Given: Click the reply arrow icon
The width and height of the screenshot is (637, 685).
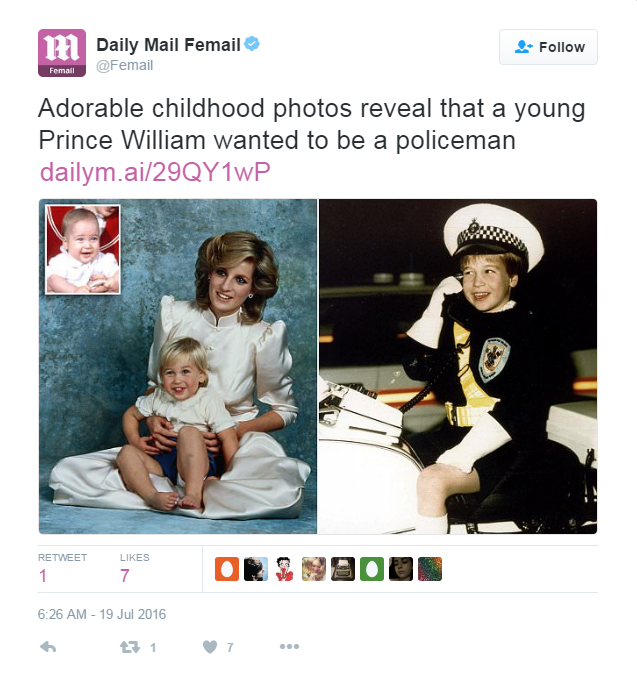Looking at the screenshot, I should pos(48,647).
